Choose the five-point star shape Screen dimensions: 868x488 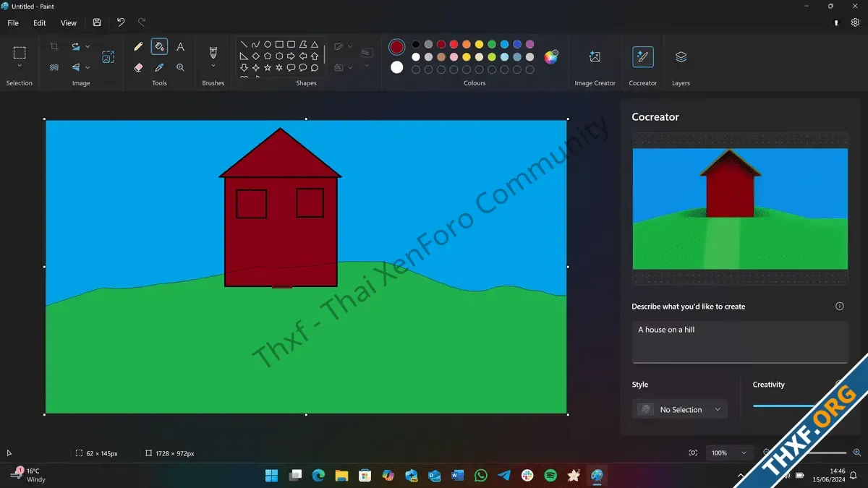pos(268,68)
